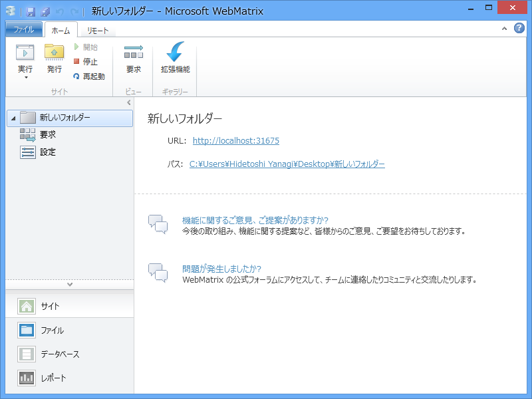Open Help via the question mark icon
532x399 pixels.
tap(519, 28)
